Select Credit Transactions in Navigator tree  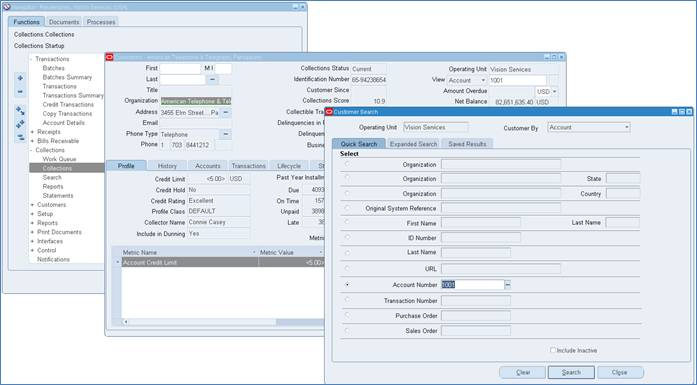click(x=68, y=104)
